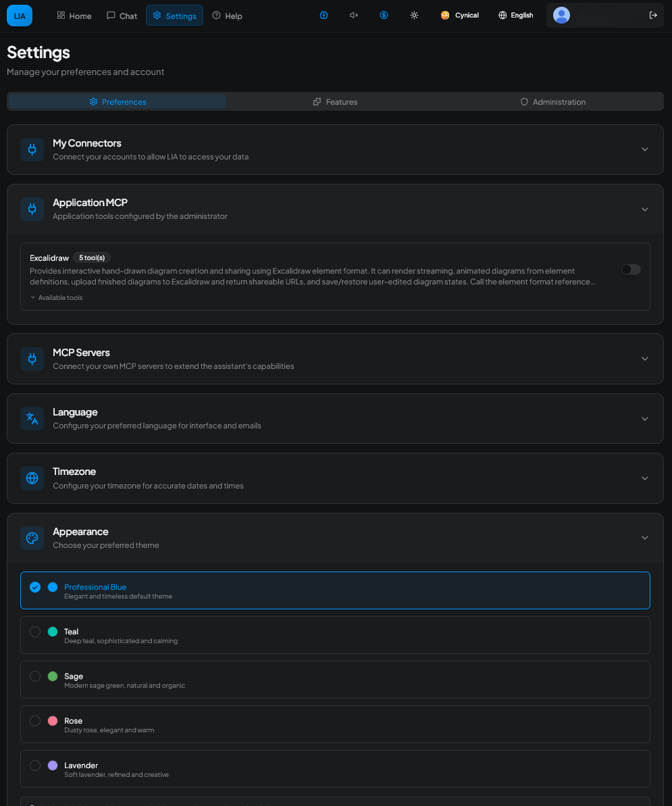The width and height of the screenshot is (672, 806).
Task: Log out using the exit icon
Action: point(652,15)
